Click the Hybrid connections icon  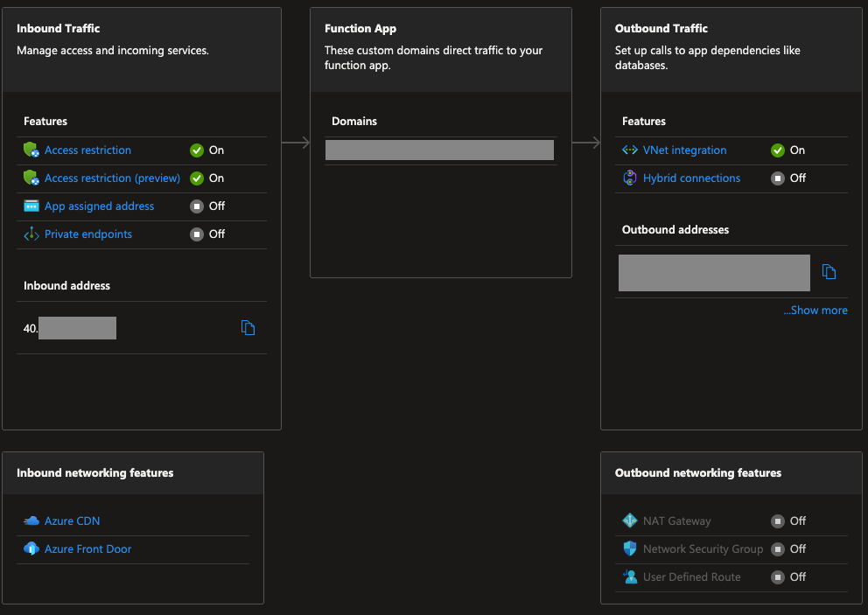click(629, 178)
